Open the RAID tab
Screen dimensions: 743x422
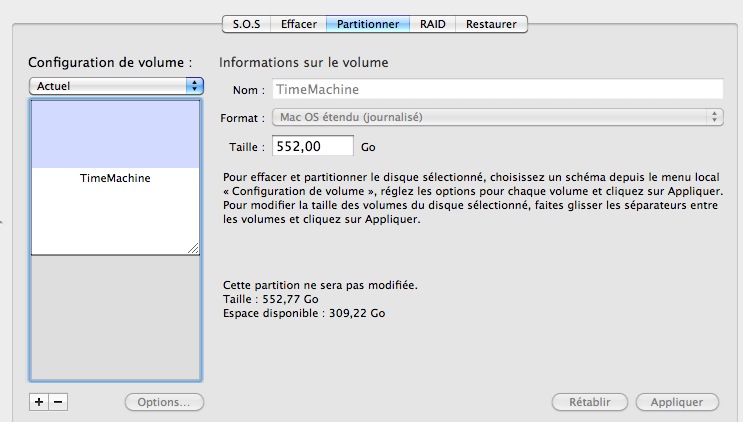[433, 24]
